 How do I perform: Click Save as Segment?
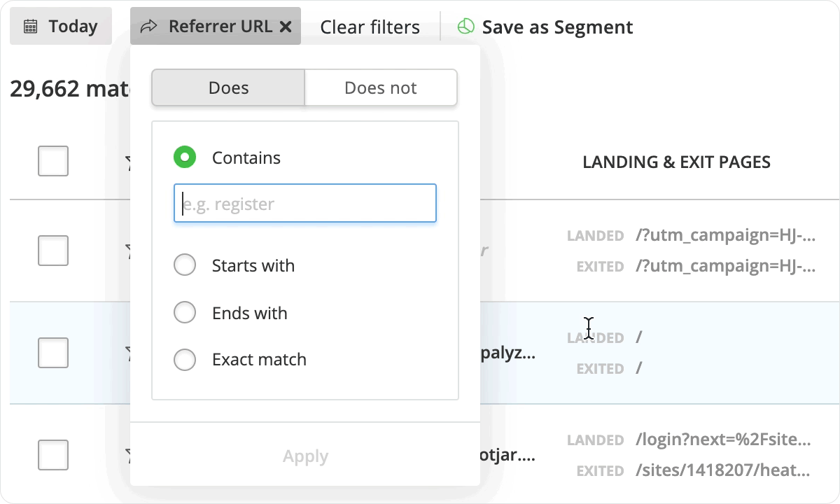tap(556, 27)
